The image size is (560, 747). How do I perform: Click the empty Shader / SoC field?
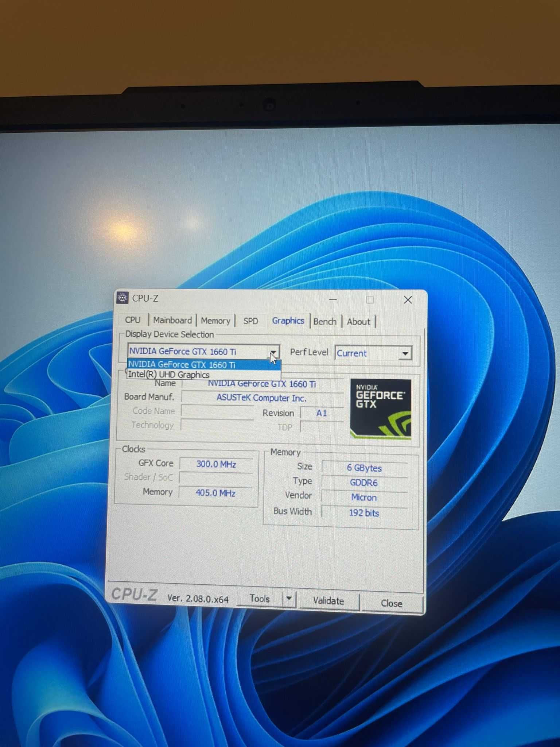pyautogui.click(x=216, y=478)
